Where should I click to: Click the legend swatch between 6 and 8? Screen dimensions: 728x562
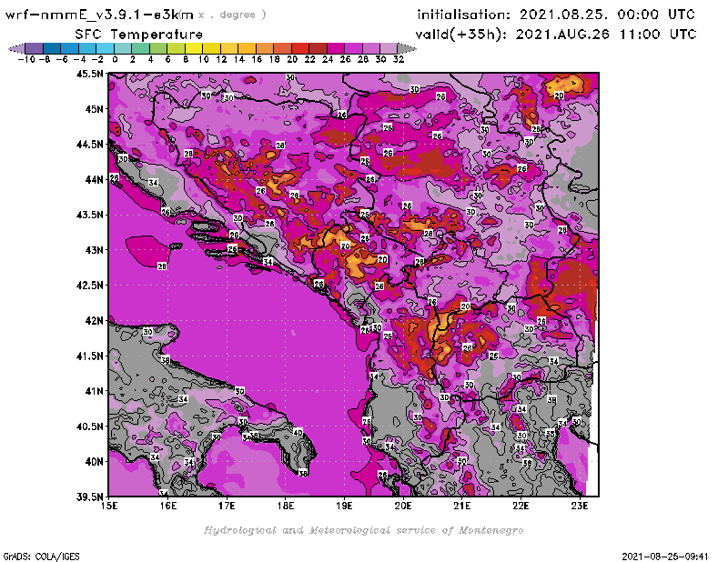tap(176, 48)
